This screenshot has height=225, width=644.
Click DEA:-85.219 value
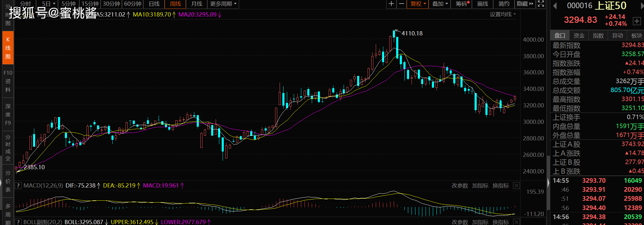119,186
